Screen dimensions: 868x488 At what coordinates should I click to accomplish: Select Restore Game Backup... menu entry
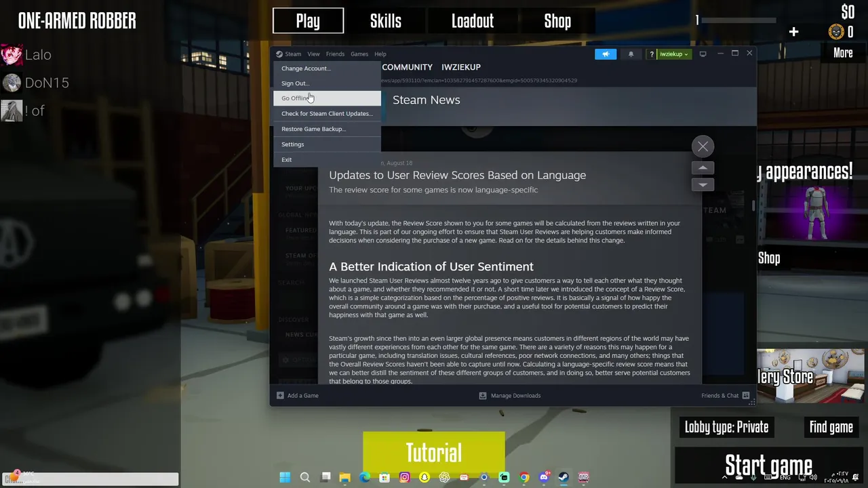pos(327,129)
